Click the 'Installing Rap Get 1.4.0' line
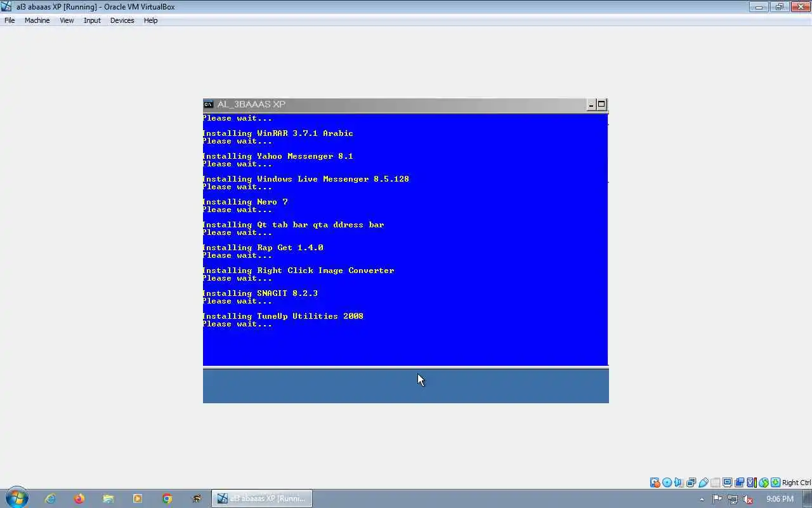This screenshot has height=508, width=812. pyautogui.click(x=263, y=248)
